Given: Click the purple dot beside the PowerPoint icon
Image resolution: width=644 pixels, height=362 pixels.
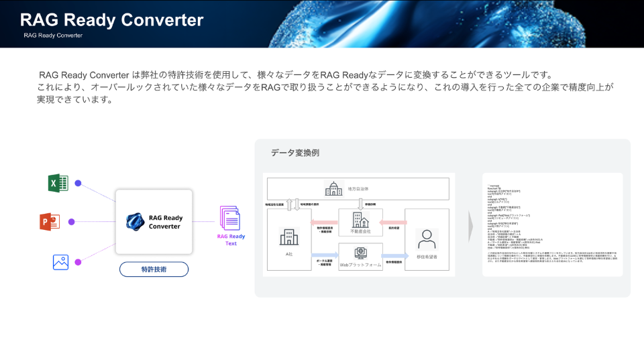Looking at the screenshot, I should click(x=78, y=222).
